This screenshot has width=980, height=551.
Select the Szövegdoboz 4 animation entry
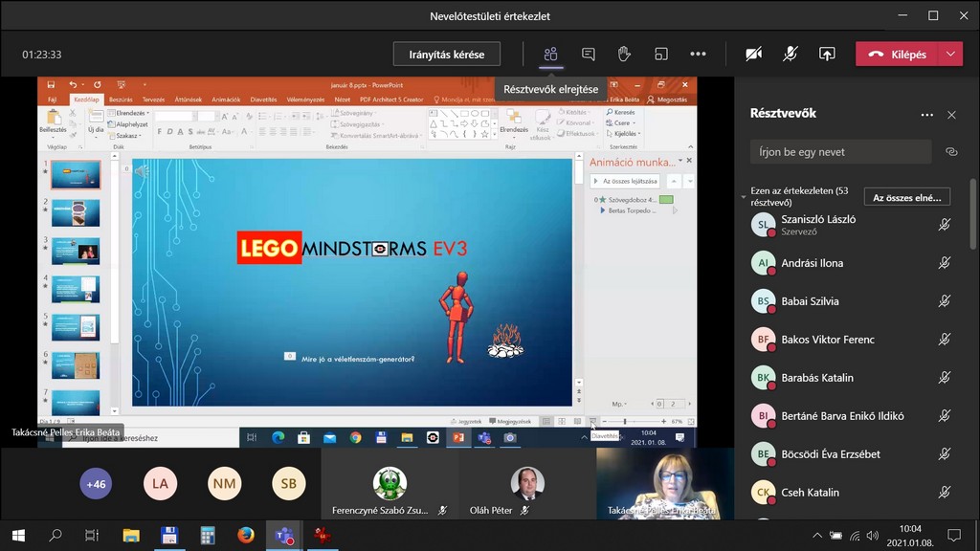634,200
